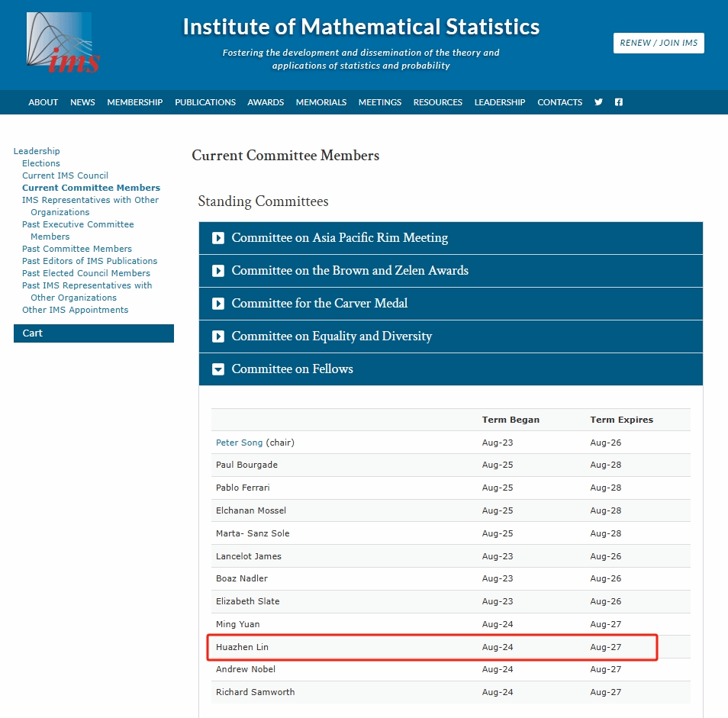Select the Huazhen Lin table row
Image resolution: width=728 pixels, height=718 pixels.
(x=431, y=647)
